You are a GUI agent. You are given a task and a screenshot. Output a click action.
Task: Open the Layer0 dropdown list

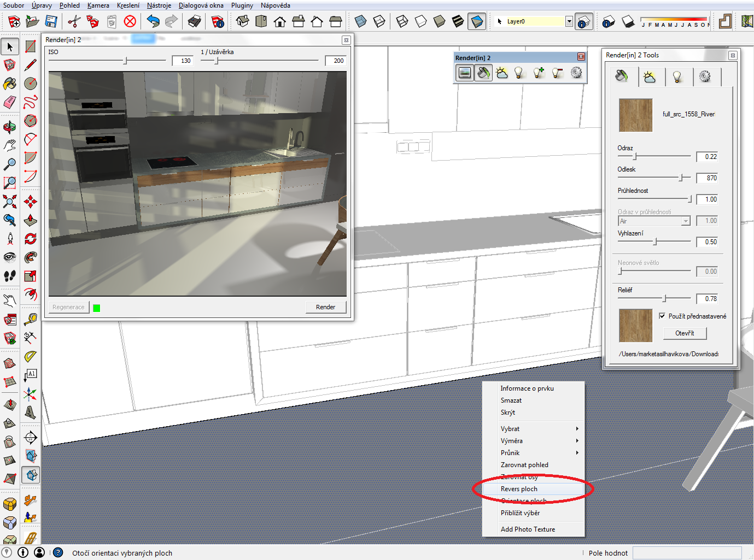click(x=569, y=21)
